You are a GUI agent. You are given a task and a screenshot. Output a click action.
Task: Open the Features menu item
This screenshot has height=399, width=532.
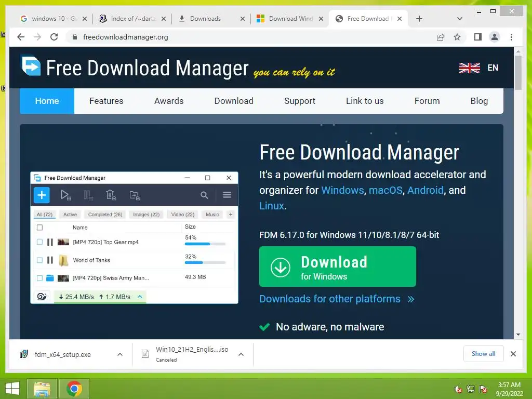106,101
